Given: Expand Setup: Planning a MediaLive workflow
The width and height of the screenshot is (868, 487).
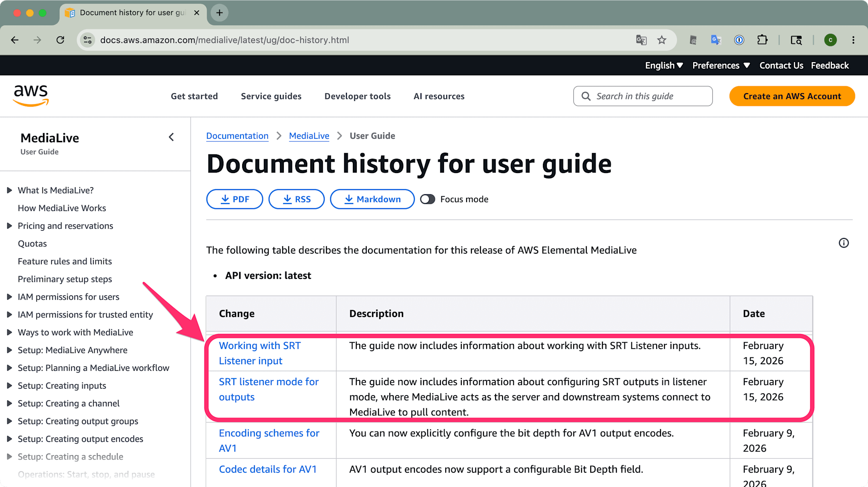Looking at the screenshot, I should pos(9,368).
